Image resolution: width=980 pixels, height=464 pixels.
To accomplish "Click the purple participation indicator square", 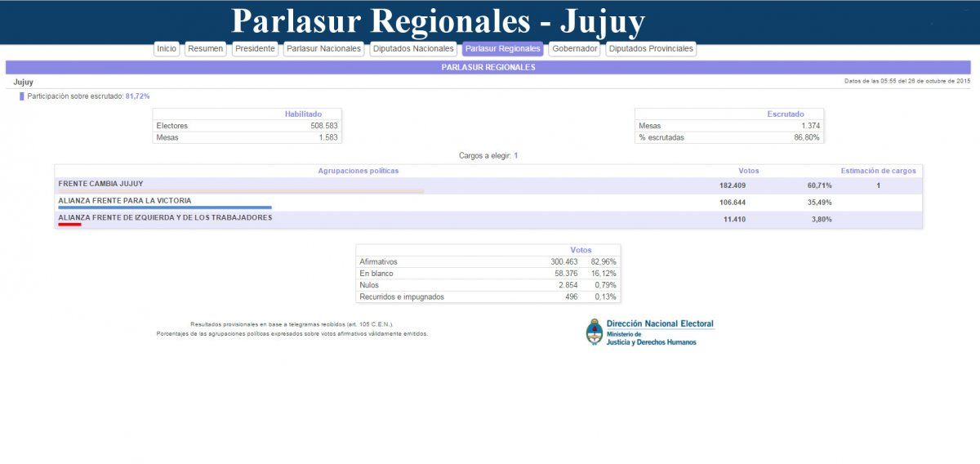I will (x=22, y=96).
